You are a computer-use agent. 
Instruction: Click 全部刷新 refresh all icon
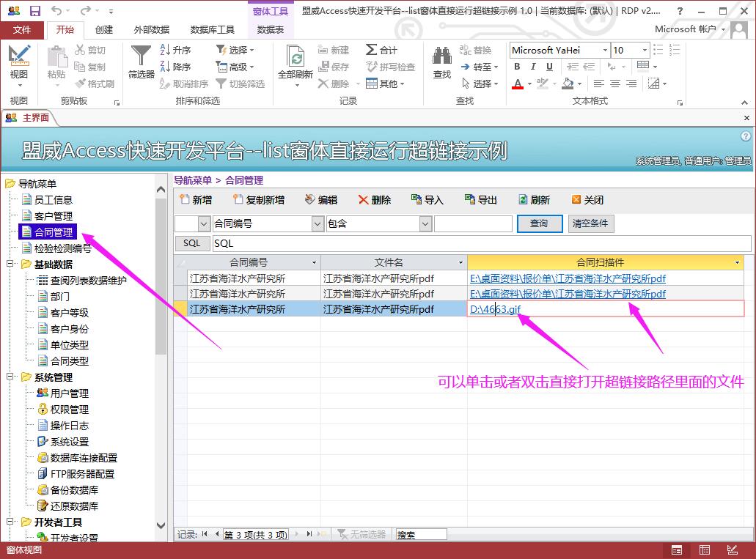click(296, 66)
